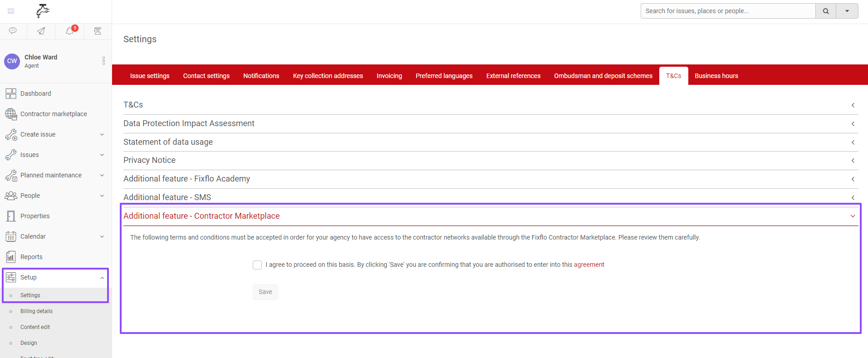This screenshot has width=868, height=358.
Task: Click the Contractor marketplace menu label
Action: tap(54, 114)
